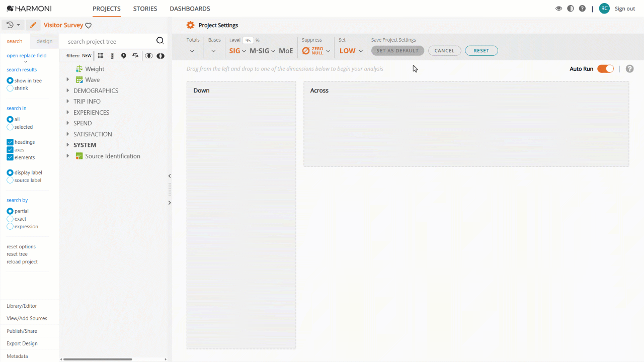This screenshot has height=362, width=644.
Task: Click the MoE option
Action: click(x=286, y=51)
